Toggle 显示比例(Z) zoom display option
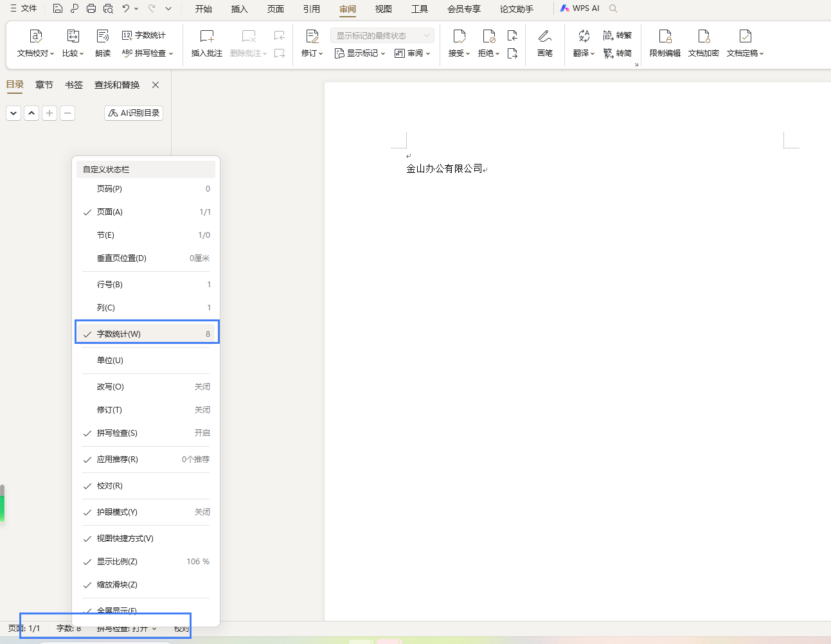This screenshot has width=831, height=644. (x=147, y=562)
